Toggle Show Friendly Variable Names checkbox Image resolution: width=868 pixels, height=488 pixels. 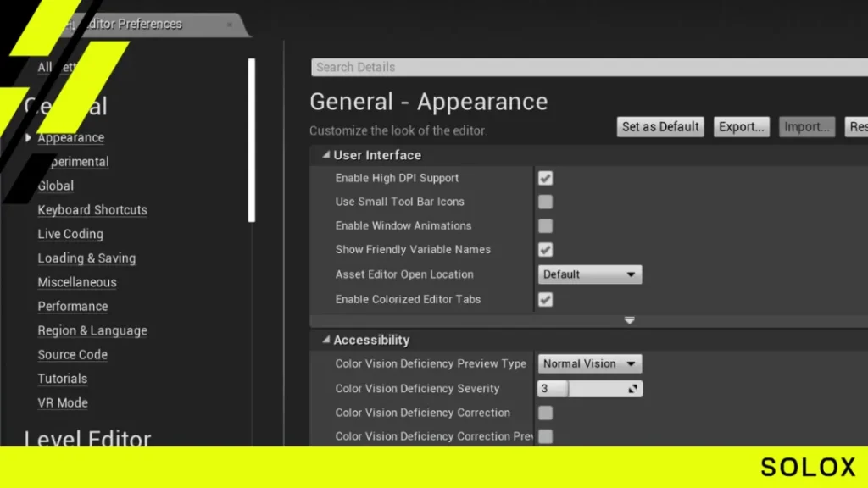point(545,250)
